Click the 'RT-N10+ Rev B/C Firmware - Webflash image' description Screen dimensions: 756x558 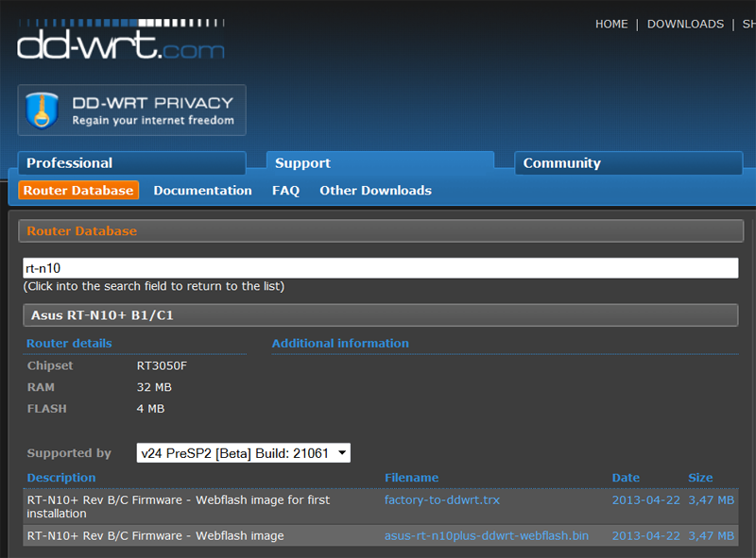[x=155, y=536]
